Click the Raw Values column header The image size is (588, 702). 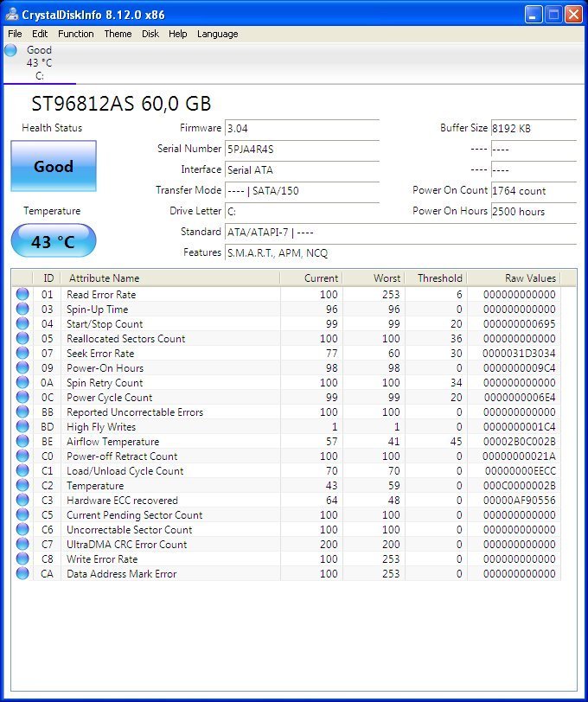click(x=514, y=278)
